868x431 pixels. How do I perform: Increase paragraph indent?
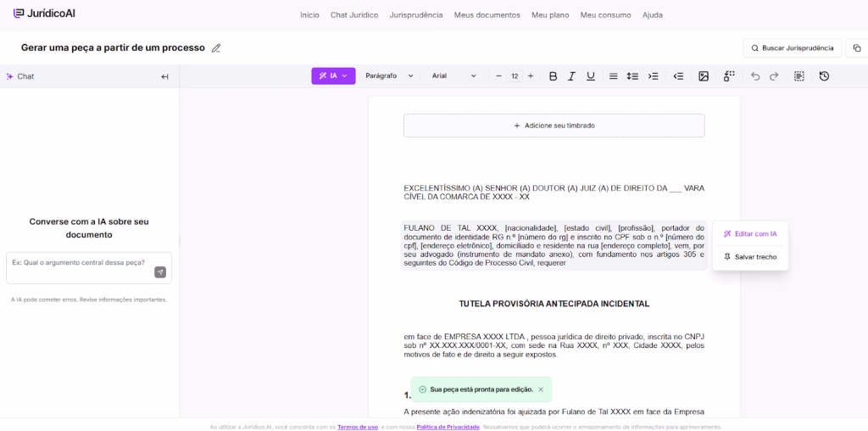(x=654, y=76)
